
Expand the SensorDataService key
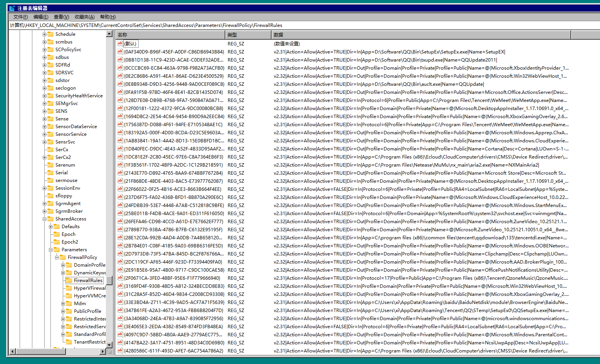tap(45, 127)
